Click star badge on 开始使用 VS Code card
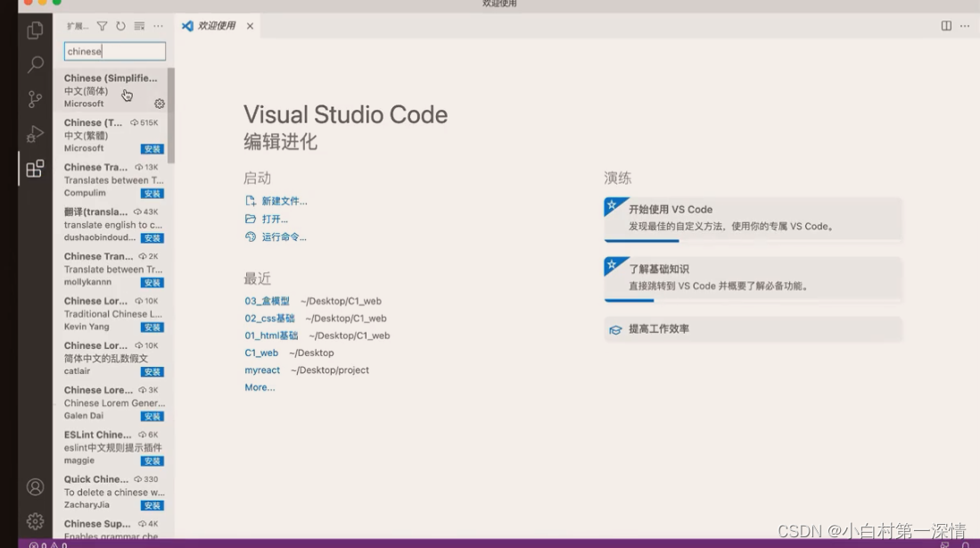The height and width of the screenshot is (548, 980). coord(612,204)
